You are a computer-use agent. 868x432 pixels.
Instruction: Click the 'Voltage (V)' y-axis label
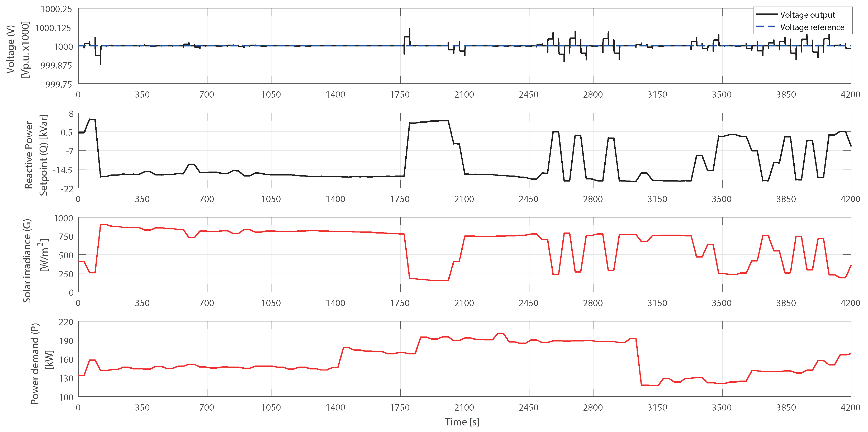pos(11,49)
